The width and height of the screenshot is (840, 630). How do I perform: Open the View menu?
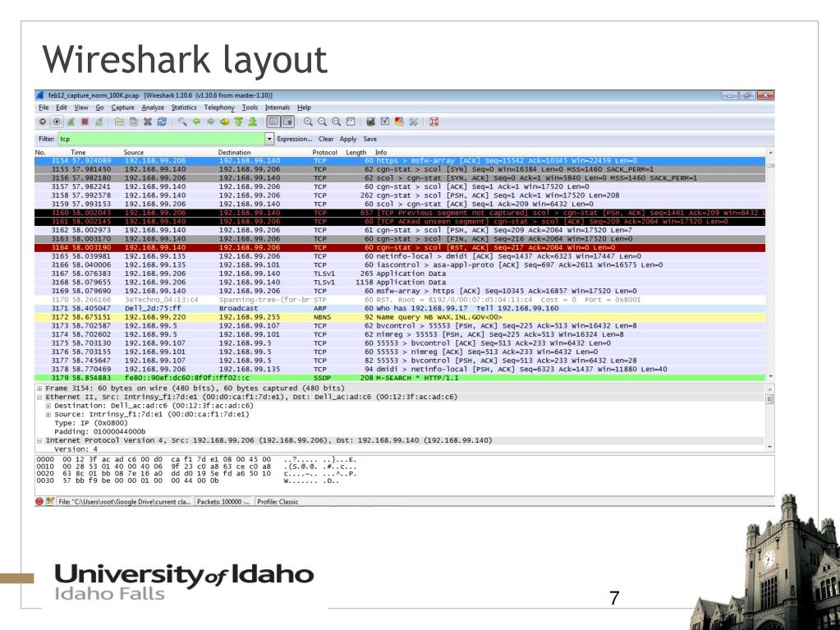[81, 108]
